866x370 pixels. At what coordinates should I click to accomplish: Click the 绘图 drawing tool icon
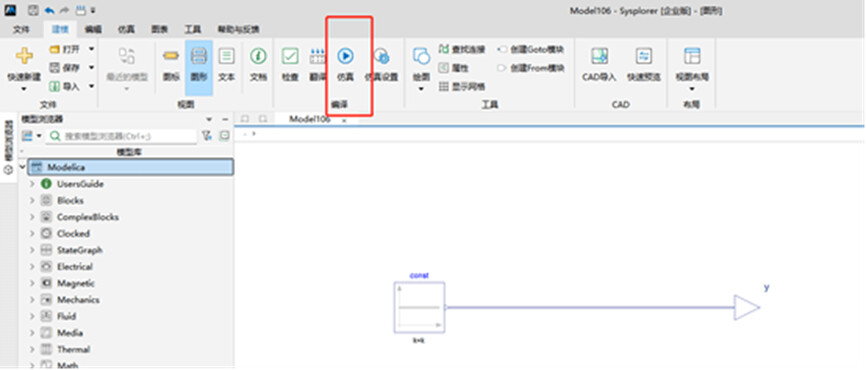tap(421, 56)
